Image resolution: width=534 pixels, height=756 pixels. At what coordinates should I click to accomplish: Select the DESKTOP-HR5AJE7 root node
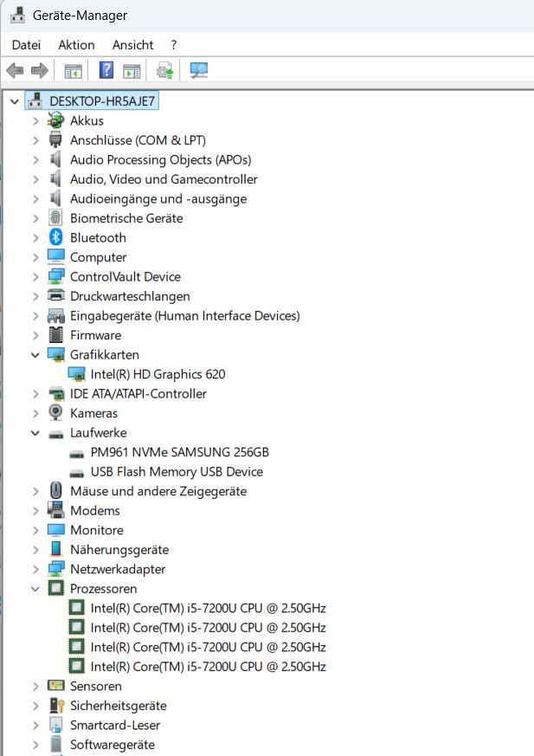103,101
